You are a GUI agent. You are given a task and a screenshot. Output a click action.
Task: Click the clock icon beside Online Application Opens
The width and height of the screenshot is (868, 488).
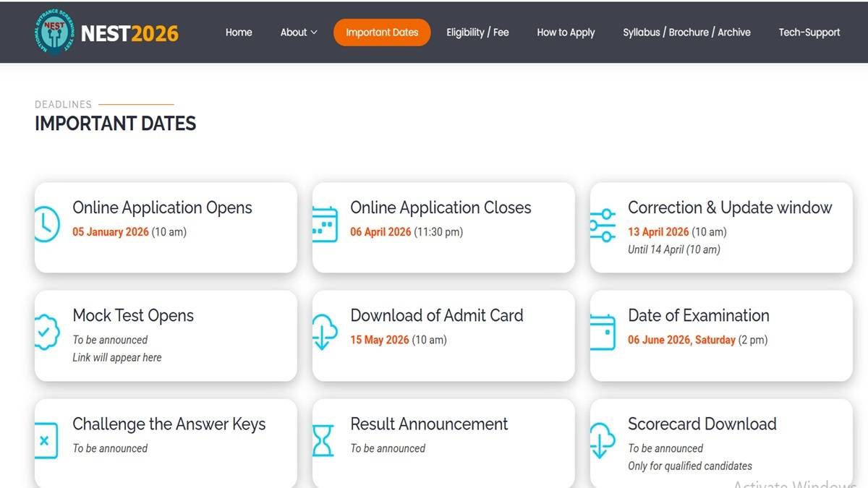pos(46,224)
